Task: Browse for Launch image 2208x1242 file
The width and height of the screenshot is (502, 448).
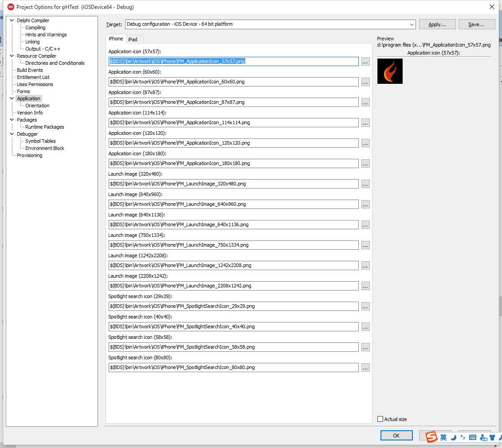Action: click(x=365, y=286)
